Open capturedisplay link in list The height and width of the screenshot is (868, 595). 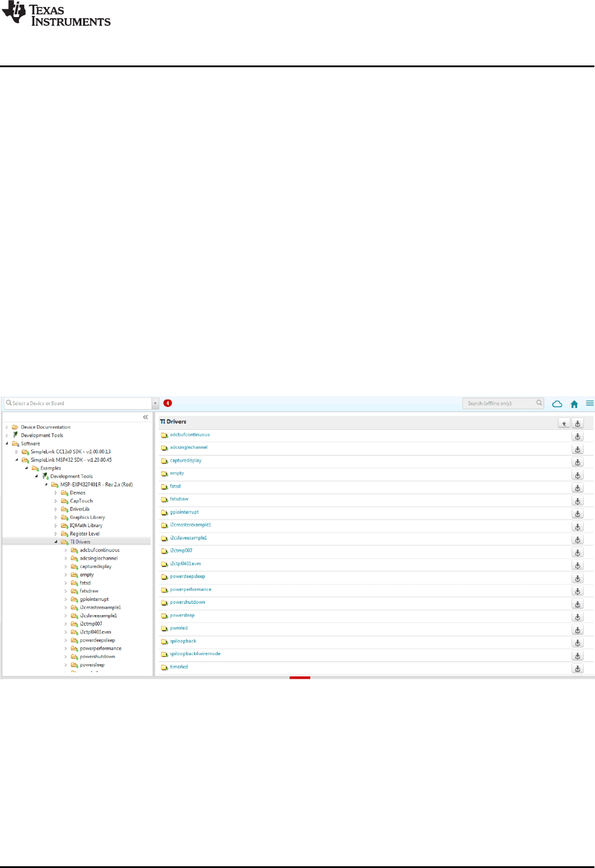pyautogui.click(x=186, y=461)
